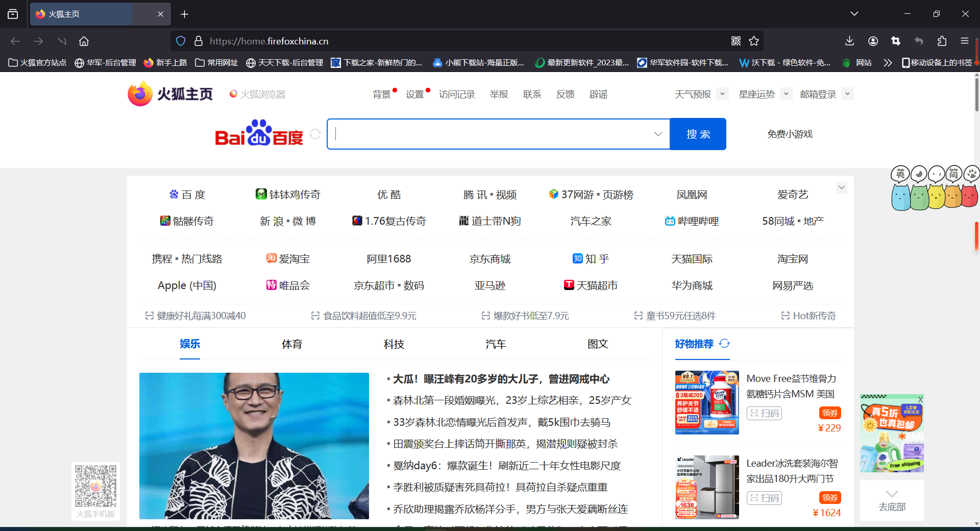The width and height of the screenshot is (980, 531).
Task: Open the 百度 site link
Action: (187, 195)
